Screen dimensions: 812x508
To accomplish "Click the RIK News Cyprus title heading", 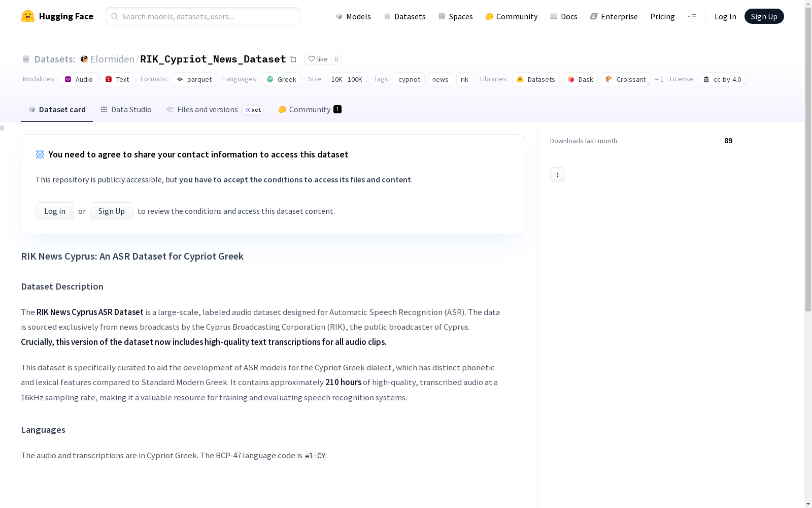I will [x=132, y=257].
